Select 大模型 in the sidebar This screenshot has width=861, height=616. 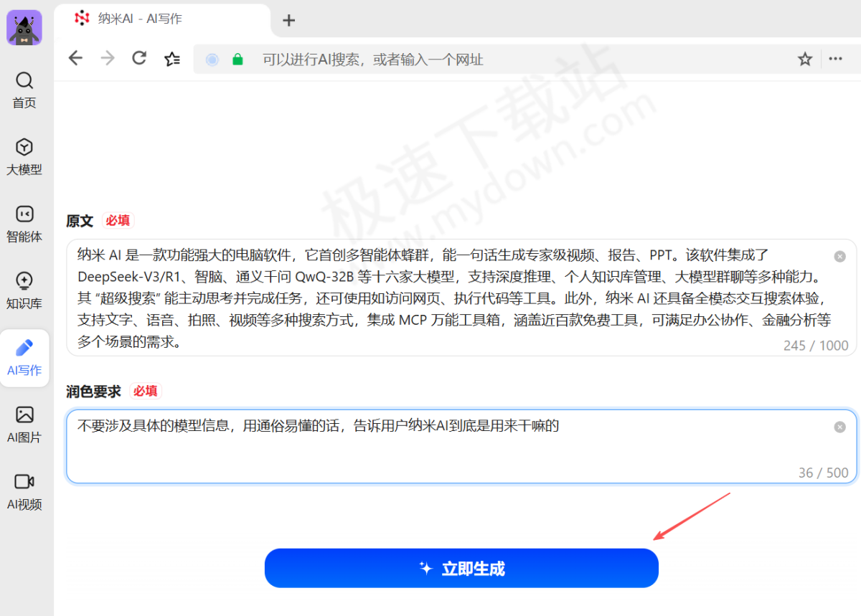[24, 156]
